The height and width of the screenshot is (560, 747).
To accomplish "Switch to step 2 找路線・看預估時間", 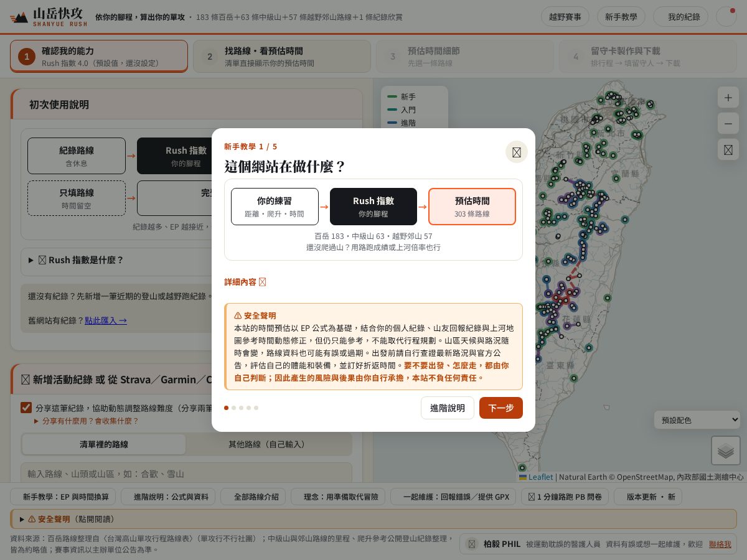I will point(282,57).
